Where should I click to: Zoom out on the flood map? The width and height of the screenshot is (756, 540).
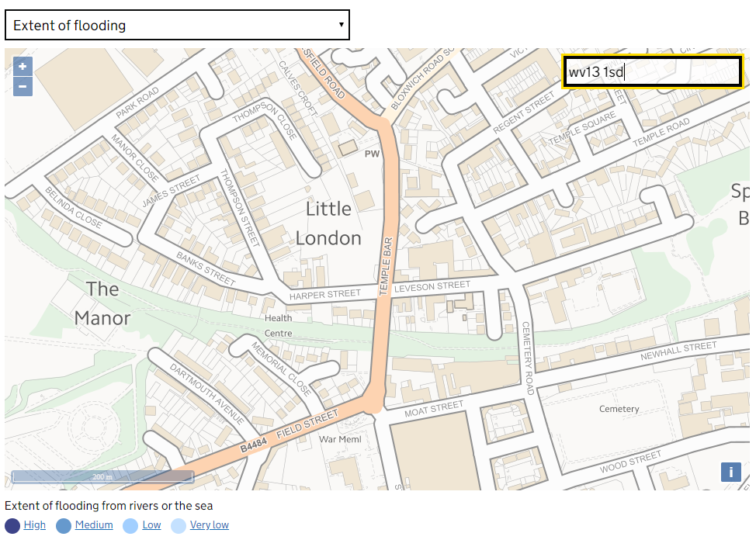point(23,86)
